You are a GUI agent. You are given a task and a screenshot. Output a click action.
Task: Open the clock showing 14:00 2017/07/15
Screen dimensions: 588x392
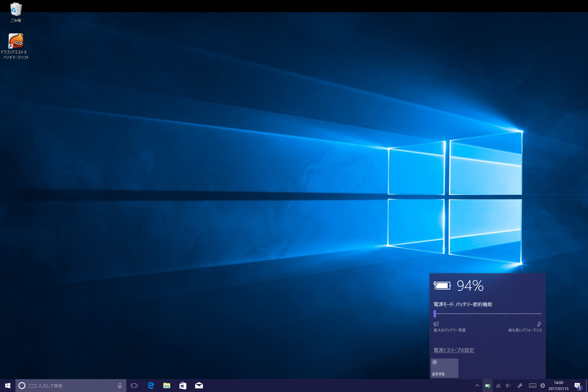pyautogui.click(x=559, y=386)
